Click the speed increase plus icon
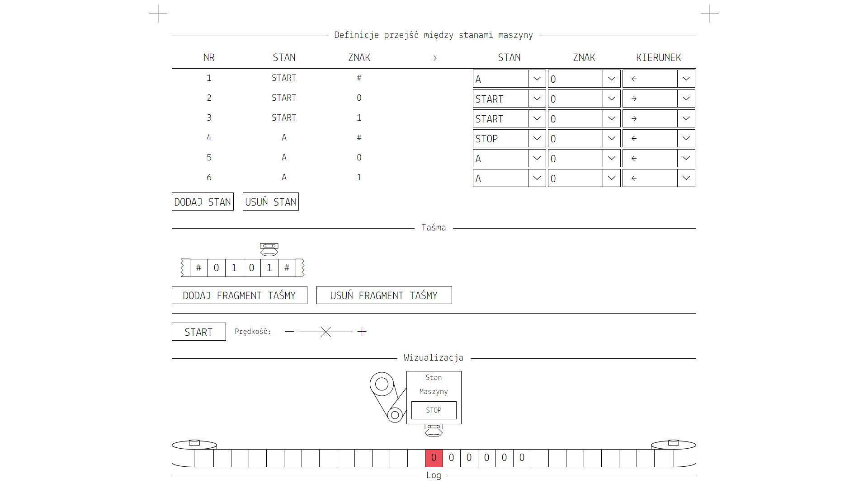This screenshot has width=868, height=488. 362,332
